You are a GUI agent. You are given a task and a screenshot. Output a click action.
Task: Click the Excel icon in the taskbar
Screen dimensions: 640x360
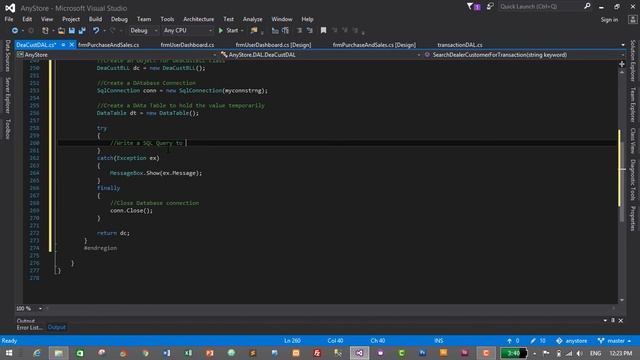(188, 353)
